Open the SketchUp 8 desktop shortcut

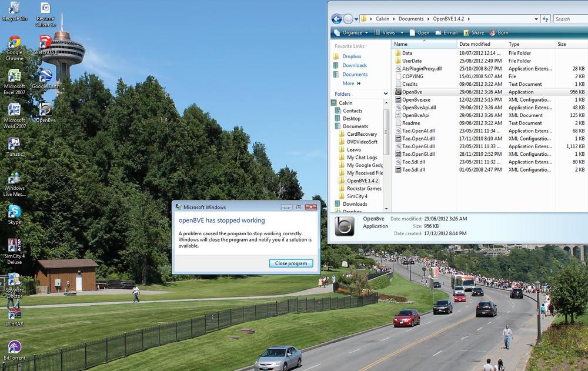coord(45,45)
